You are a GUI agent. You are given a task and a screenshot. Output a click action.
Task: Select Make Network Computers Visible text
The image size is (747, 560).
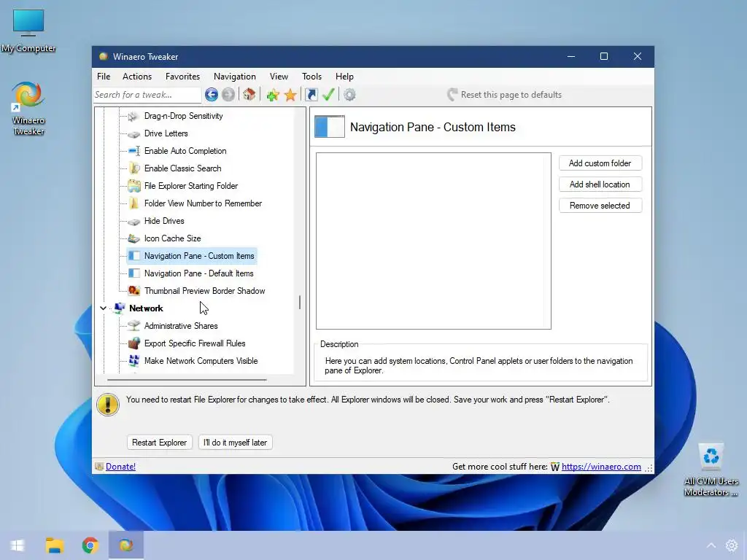(x=201, y=361)
